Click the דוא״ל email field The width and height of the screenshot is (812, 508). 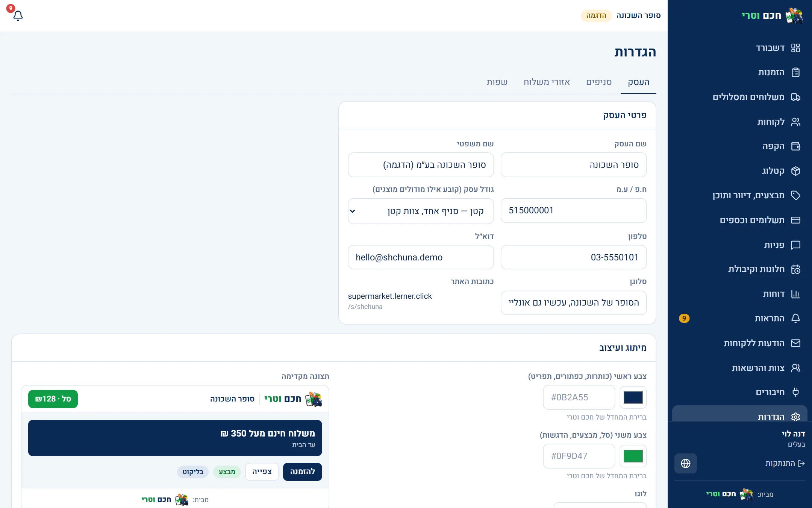[421, 257]
